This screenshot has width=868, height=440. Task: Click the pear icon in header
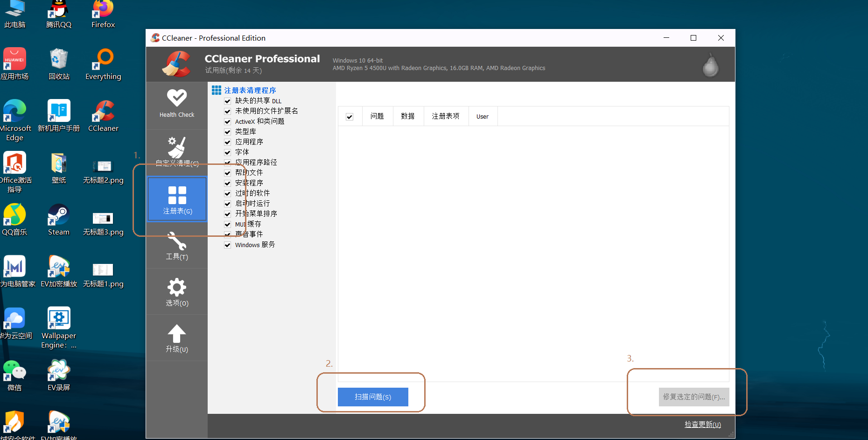point(710,65)
